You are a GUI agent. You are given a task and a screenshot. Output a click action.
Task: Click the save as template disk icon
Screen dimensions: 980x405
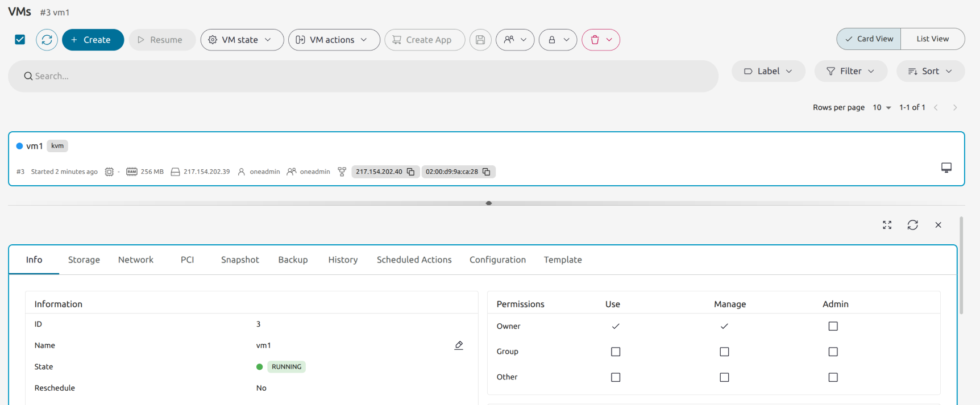point(480,40)
